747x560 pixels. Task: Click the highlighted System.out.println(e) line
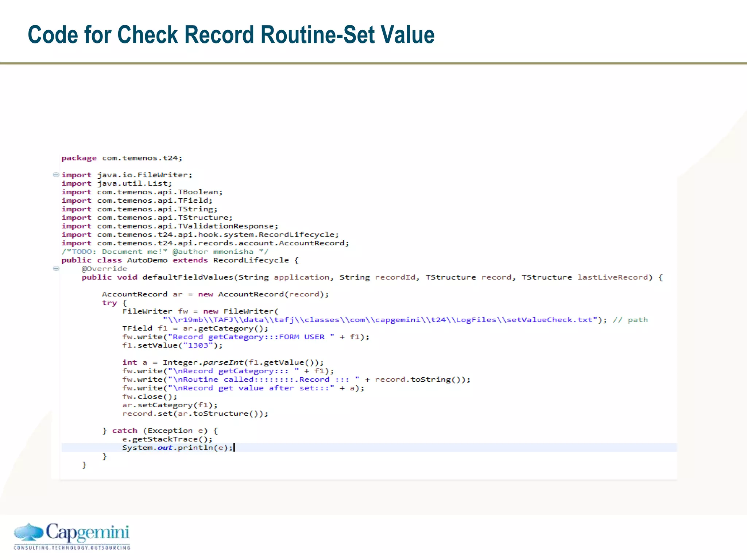click(x=177, y=448)
